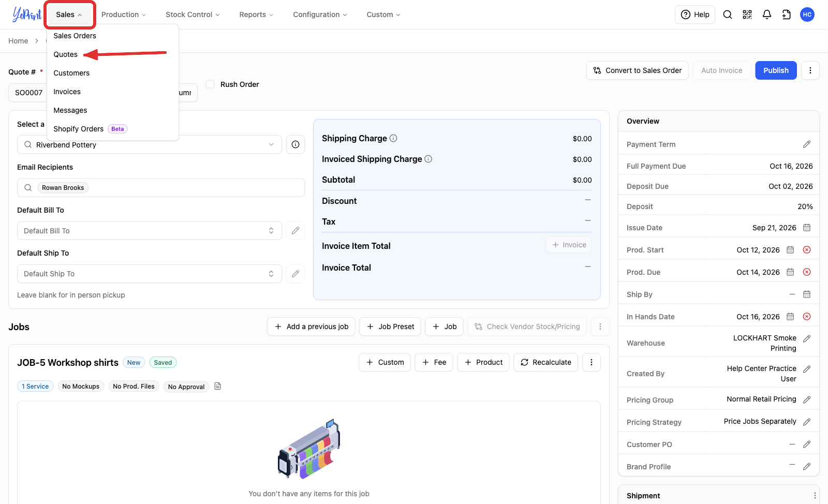Image resolution: width=828 pixels, height=504 pixels.
Task: Go to Home breadcrumb
Action: (x=18, y=41)
